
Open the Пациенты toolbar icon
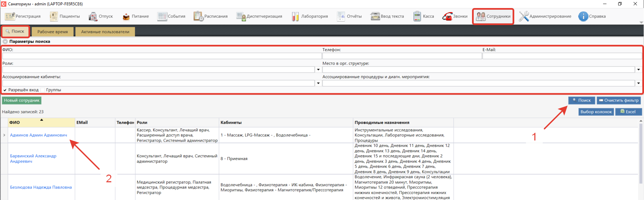click(x=54, y=16)
